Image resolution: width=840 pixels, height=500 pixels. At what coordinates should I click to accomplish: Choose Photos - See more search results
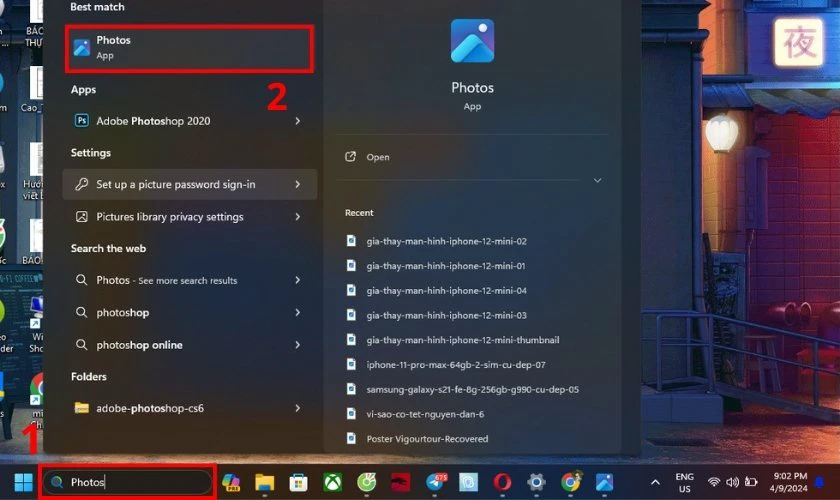(x=190, y=280)
